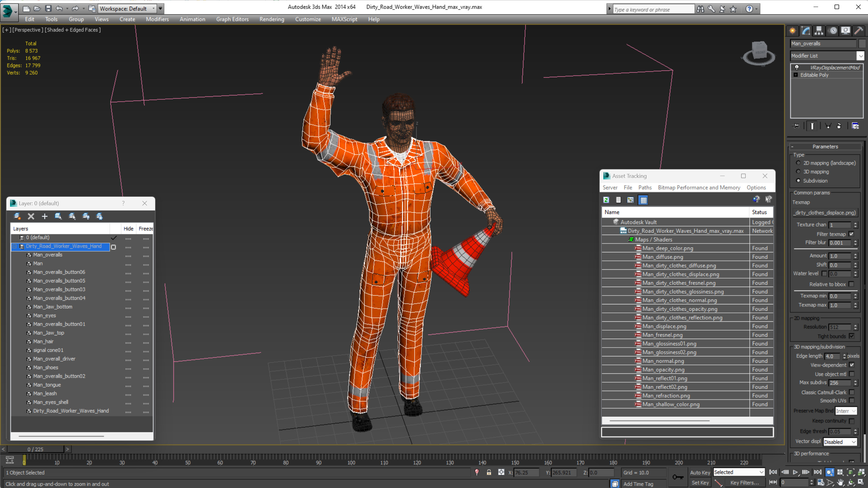The height and width of the screenshot is (488, 868).
Task: Click Go to Start playback button
Action: [x=773, y=472]
